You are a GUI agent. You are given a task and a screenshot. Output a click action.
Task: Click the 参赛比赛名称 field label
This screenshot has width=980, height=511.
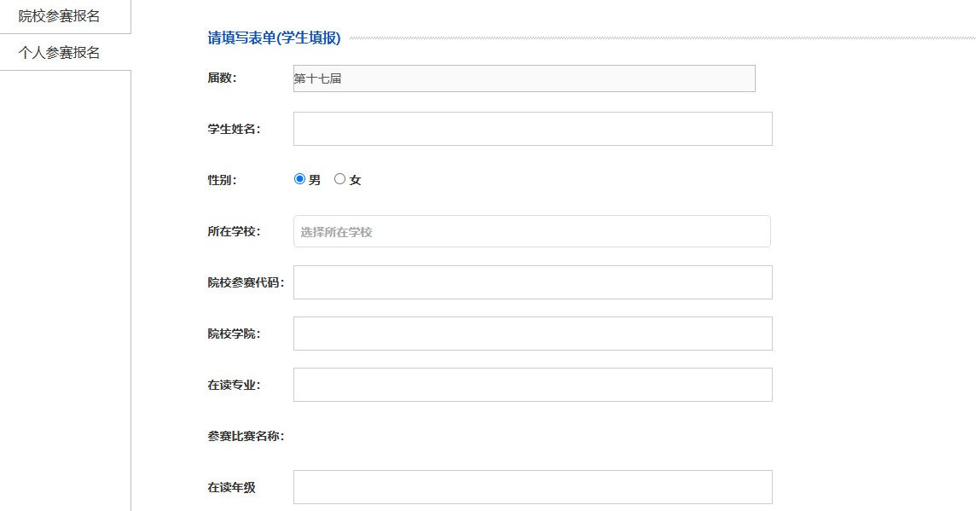(x=246, y=436)
